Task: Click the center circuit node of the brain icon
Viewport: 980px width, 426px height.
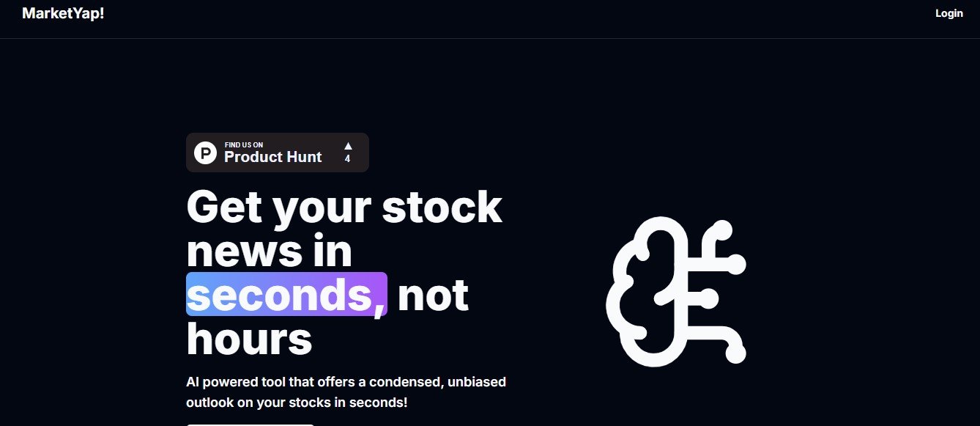Action: point(708,298)
